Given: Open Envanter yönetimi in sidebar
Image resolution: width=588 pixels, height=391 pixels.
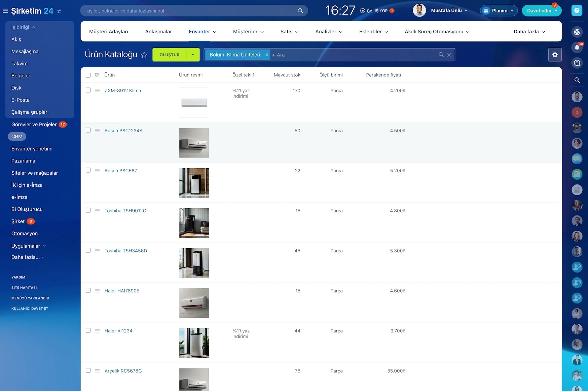Looking at the screenshot, I should point(32,149).
